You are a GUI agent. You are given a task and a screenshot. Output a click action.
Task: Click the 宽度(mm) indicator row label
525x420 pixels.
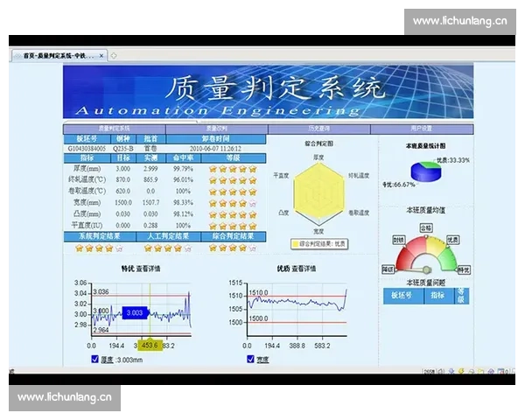point(87,203)
